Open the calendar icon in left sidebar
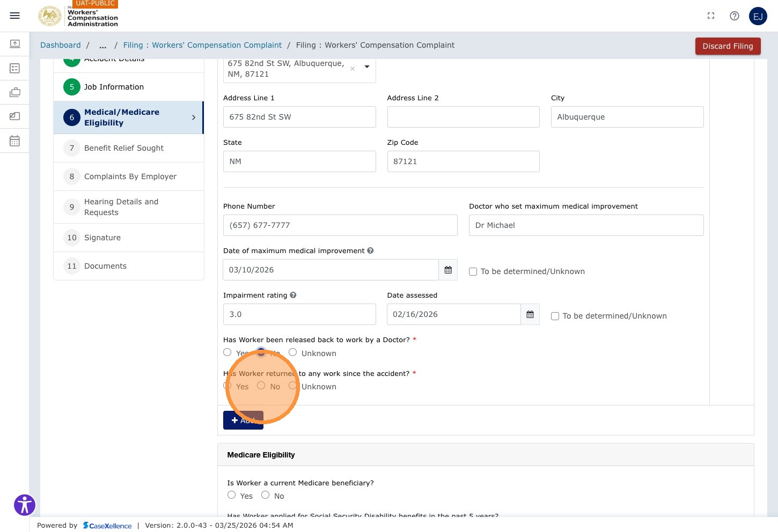Image resolution: width=778 pixels, height=532 pixels. pyautogui.click(x=15, y=141)
